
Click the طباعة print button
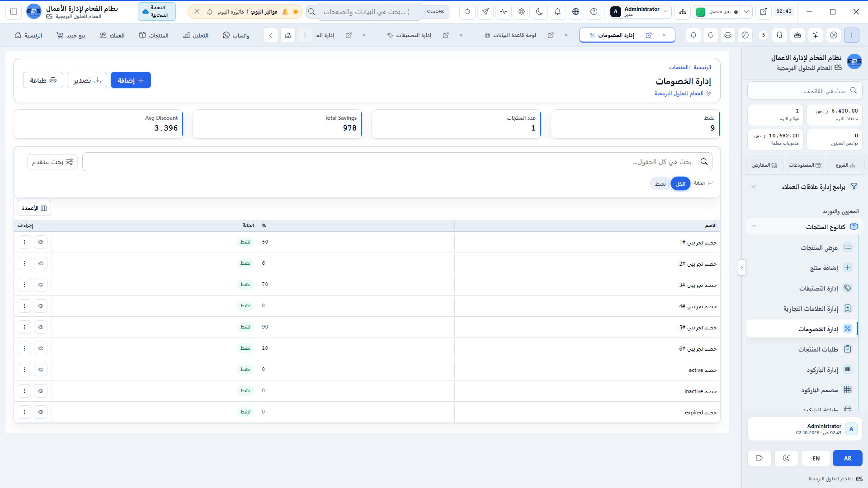pyautogui.click(x=43, y=80)
